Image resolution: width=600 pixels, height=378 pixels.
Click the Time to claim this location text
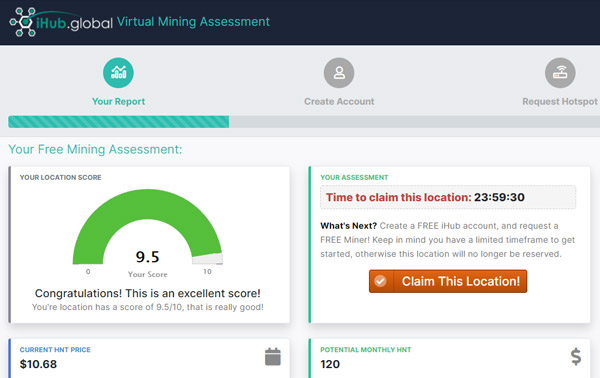[398, 197]
